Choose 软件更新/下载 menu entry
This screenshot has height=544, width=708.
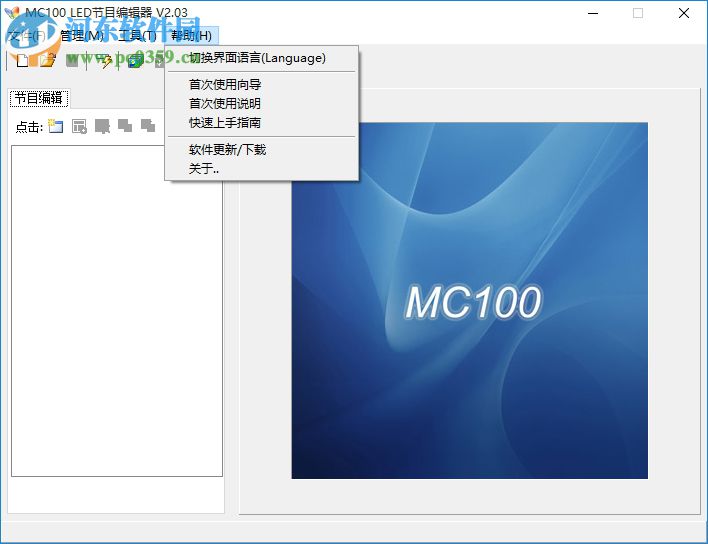coord(228,149)
